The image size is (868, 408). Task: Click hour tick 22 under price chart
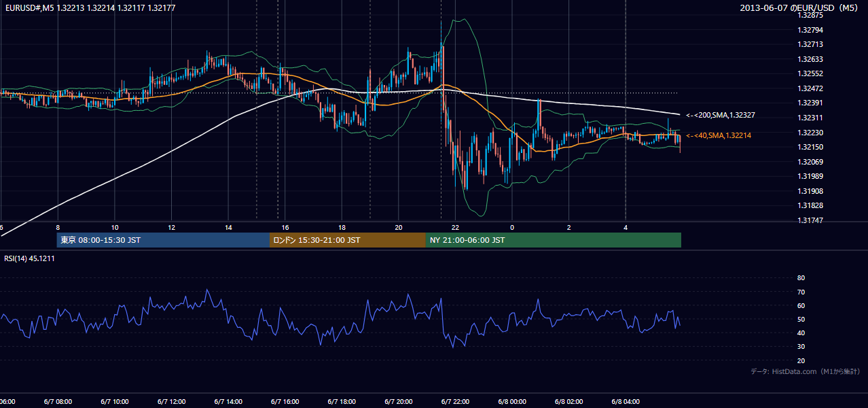pyautogui.click(x=455, y=227)
